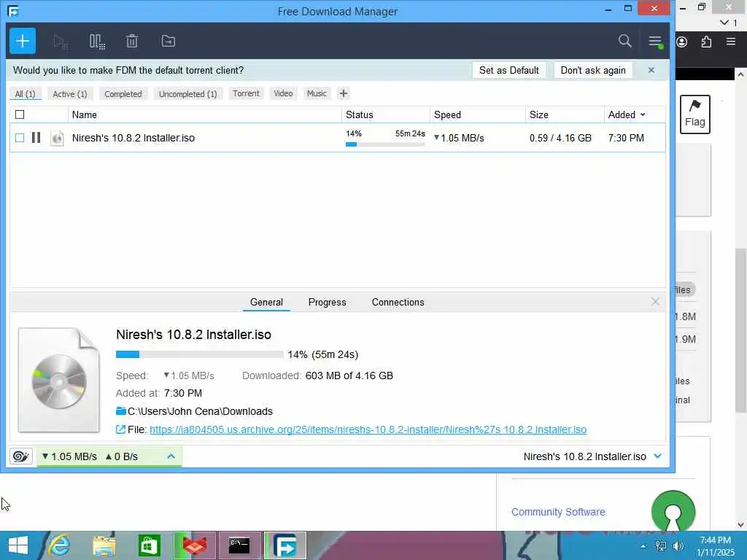Open Windows Start button
747x560 pixels.
click(18, 545)
